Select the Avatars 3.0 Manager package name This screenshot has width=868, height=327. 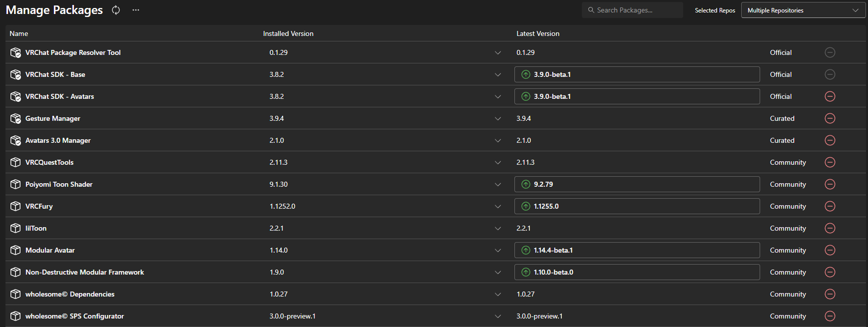[58, 140]
